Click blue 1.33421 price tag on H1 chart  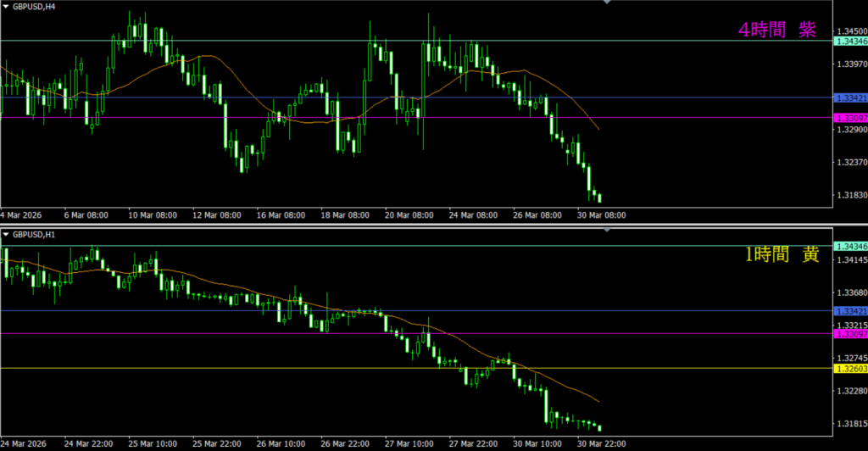pos(850,311)
